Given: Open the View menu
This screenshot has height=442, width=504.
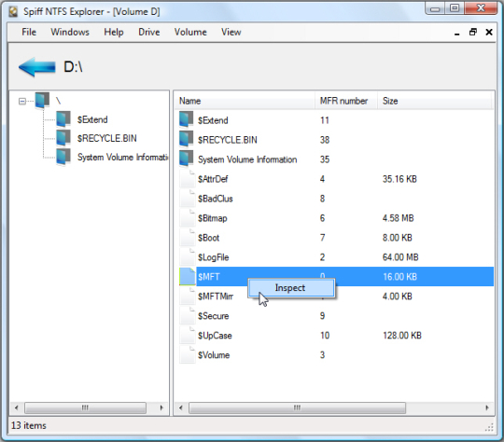Looking at the screenshot, I should [x=231, y=32].
